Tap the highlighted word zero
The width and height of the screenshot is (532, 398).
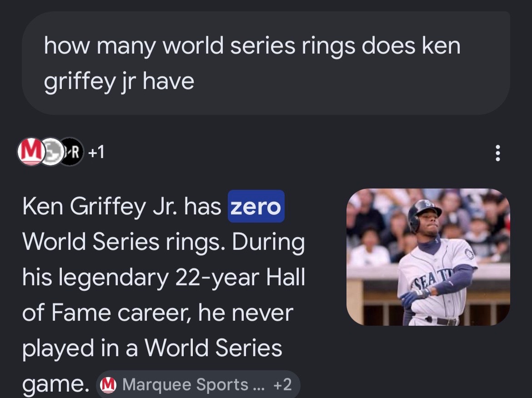click(x=256, y=206)
